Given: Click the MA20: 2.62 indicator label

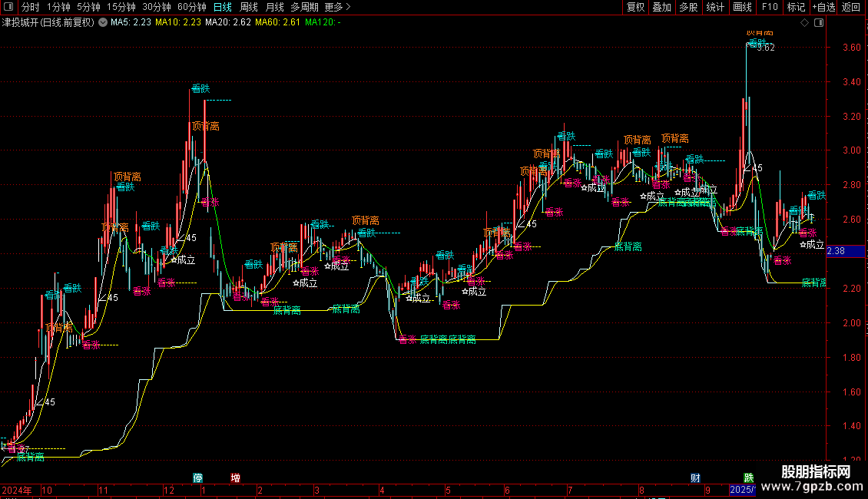Looking at the screenshot, I should [227, 23].
